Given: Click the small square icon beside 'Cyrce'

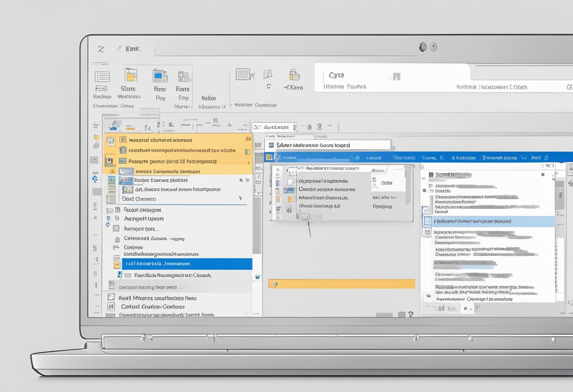Looking at the screenshot, I should pos(396,76).
